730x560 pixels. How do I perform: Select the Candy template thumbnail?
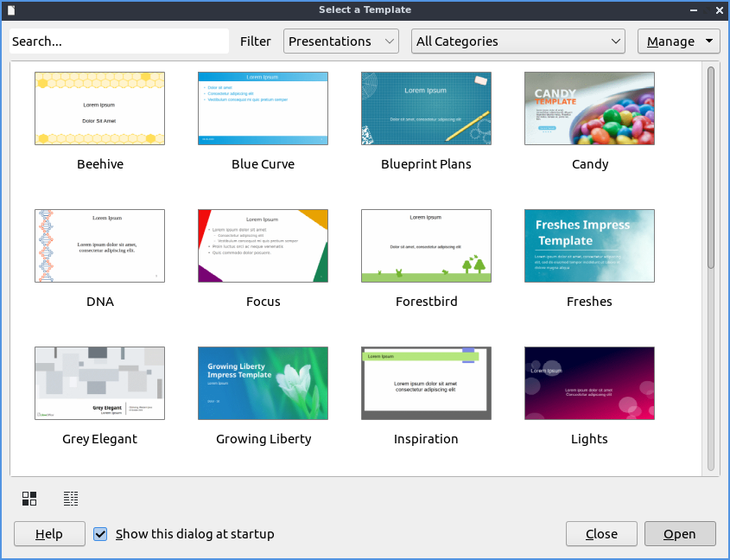pyautogui.click(x=589, y=108)
